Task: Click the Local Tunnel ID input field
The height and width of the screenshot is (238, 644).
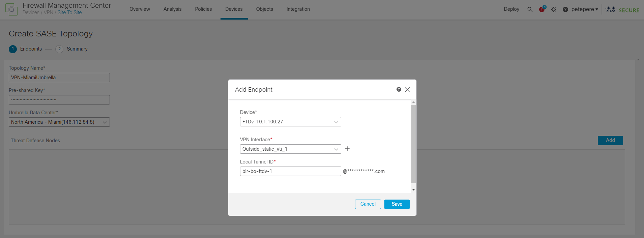Action: [x=290, y=171]
